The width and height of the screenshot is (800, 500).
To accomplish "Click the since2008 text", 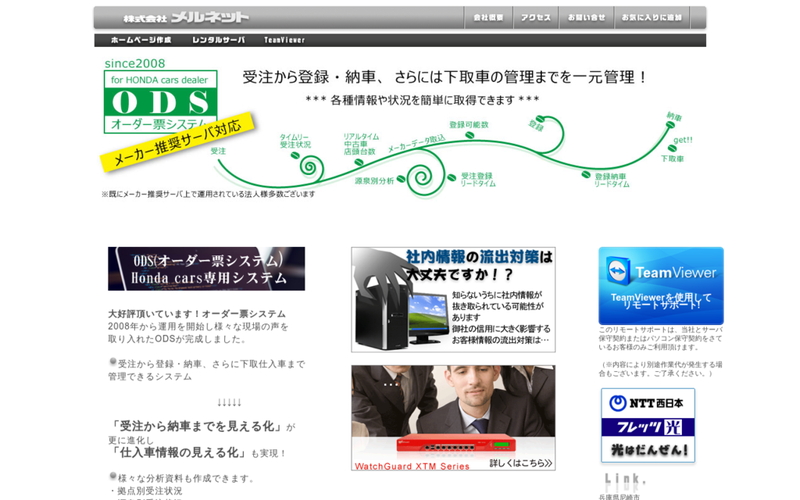I will tap(135, 63).
